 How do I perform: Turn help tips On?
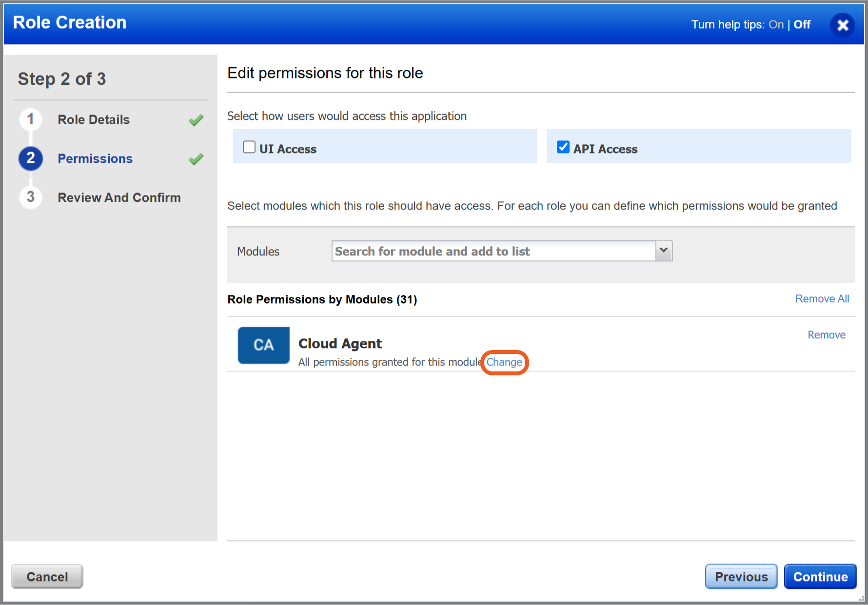[776, 25]
